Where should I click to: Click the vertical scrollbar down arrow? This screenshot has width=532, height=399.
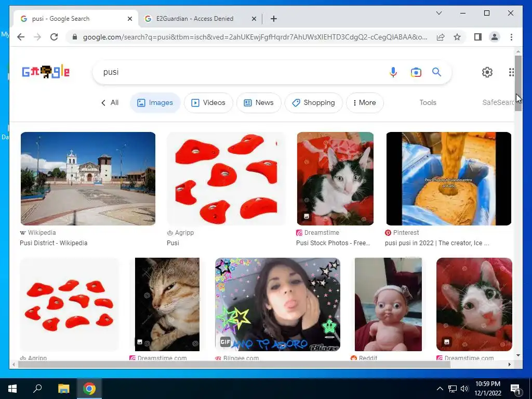pos(518,355)
